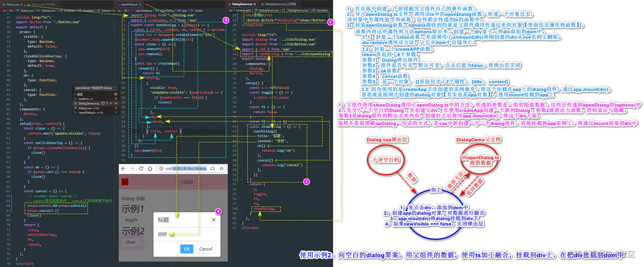This screenshot has width=644, height=267.
Task: Click the 'Dialog 示例' heading text on the page
Action: coord(133,199)
